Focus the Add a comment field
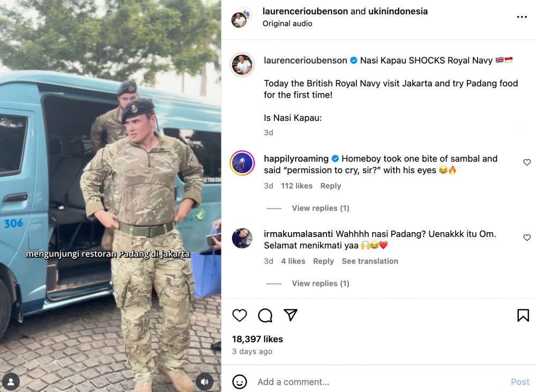The image size is (536, 392). 379,382
